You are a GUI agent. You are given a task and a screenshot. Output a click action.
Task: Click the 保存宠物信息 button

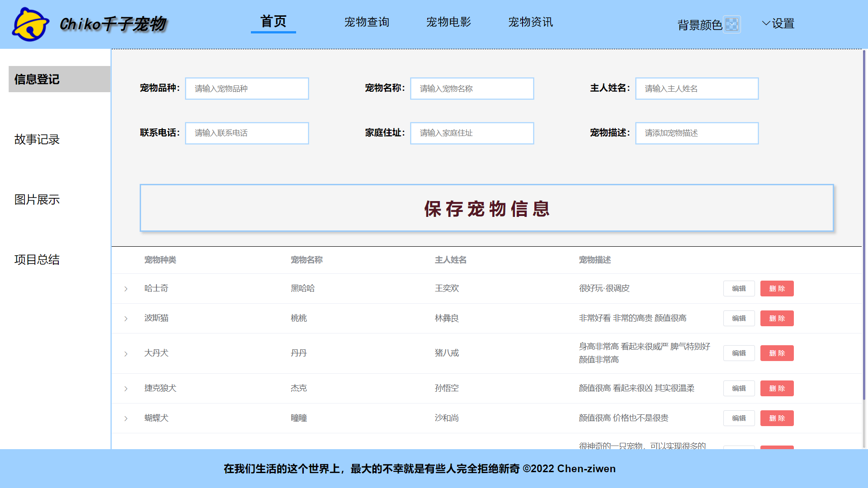tap(486, 208)
